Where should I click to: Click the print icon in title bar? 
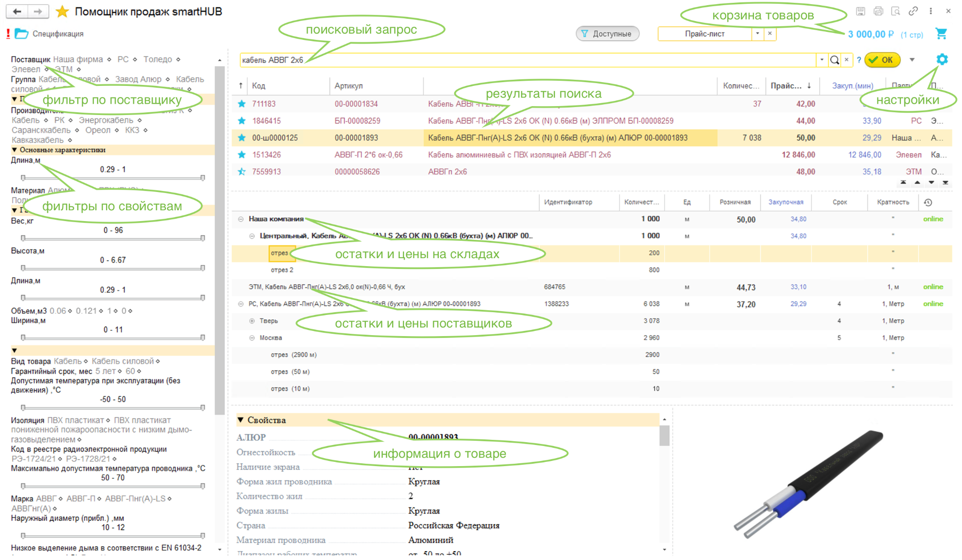coord(878,11)
